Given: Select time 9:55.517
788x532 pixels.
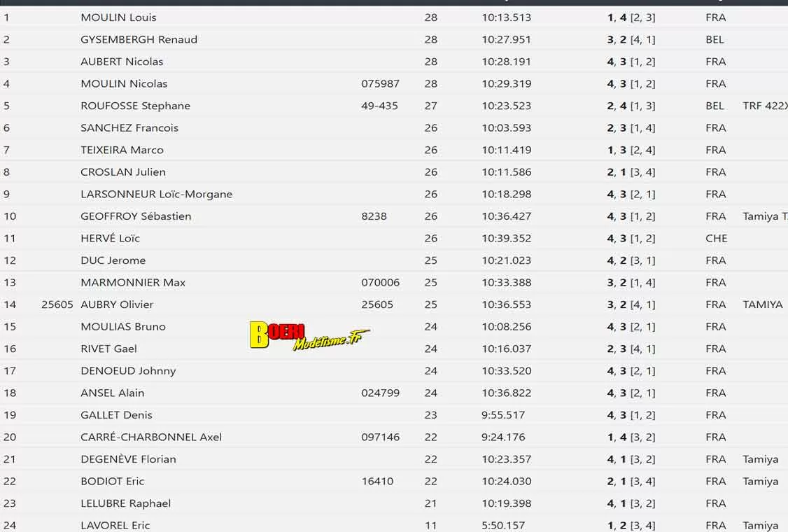Looking at the screenshot, I should tap(503, 415).
